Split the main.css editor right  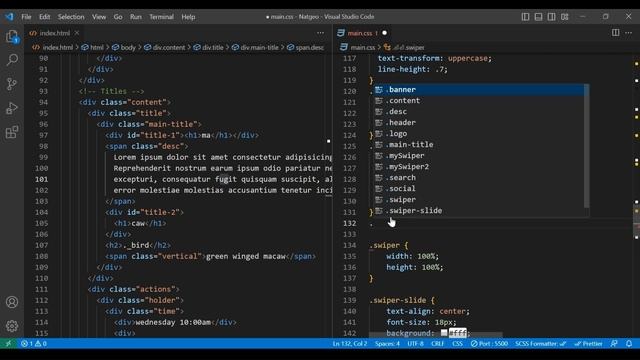click(x=615, y=33)
